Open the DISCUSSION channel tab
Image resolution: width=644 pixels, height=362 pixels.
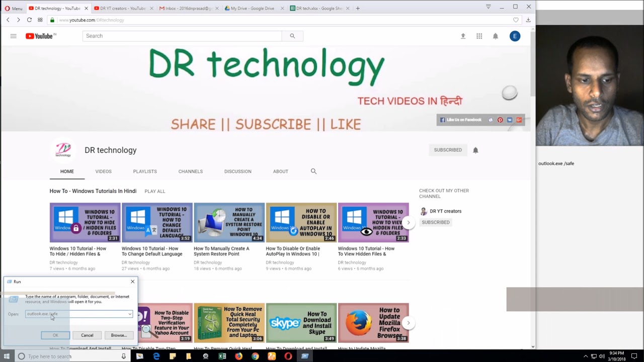[238, 171]
